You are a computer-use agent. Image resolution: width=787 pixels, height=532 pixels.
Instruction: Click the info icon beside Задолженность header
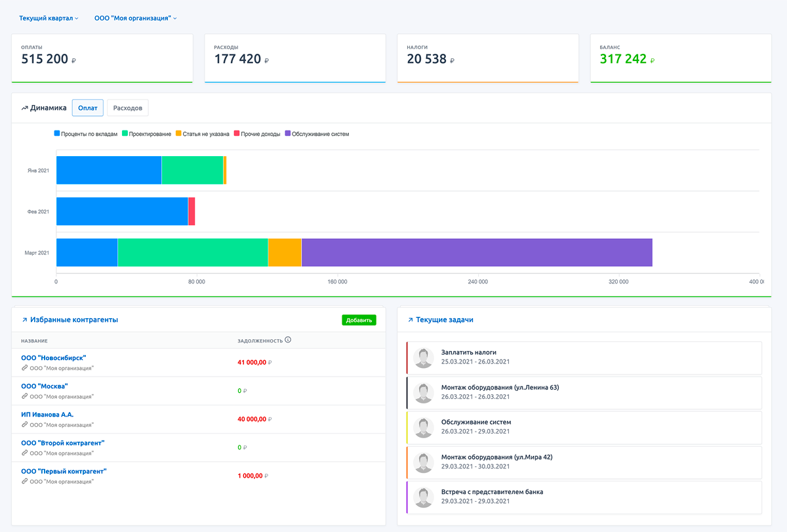(288, 340)
